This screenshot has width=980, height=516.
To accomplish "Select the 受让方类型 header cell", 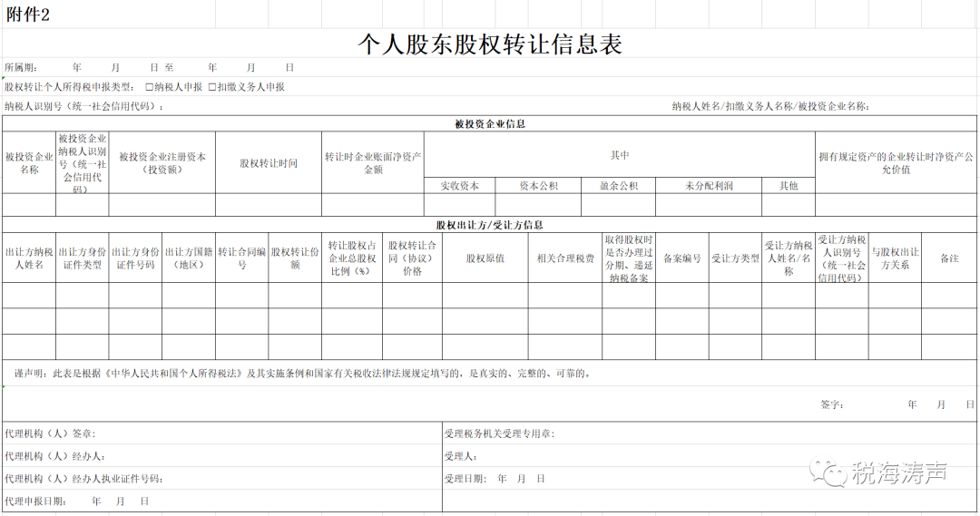I will [735, 258].
